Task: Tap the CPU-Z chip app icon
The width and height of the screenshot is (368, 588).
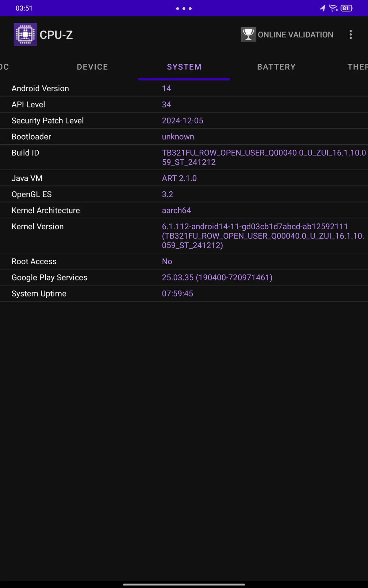Action: click(25, 34)
